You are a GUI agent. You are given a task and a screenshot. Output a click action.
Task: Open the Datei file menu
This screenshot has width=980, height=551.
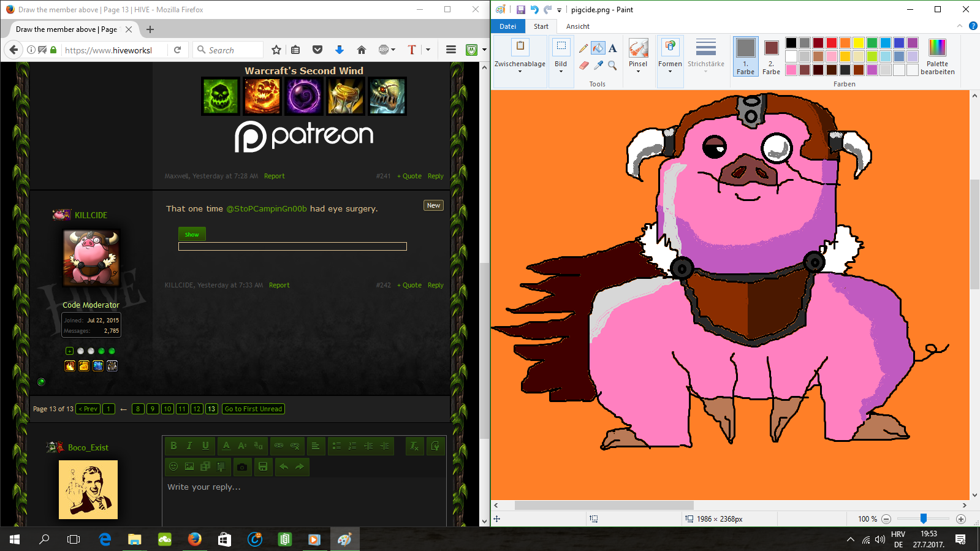pyautogui.click(x=508, y=26)
